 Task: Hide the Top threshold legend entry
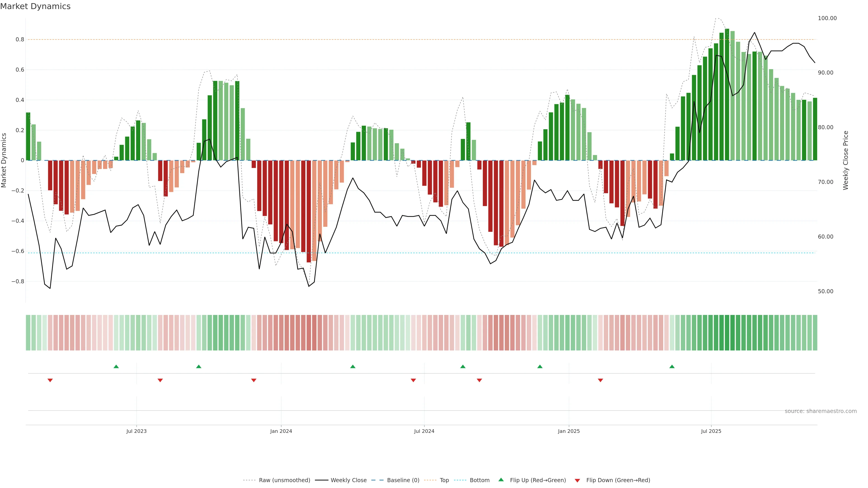[x=444, y=480]
